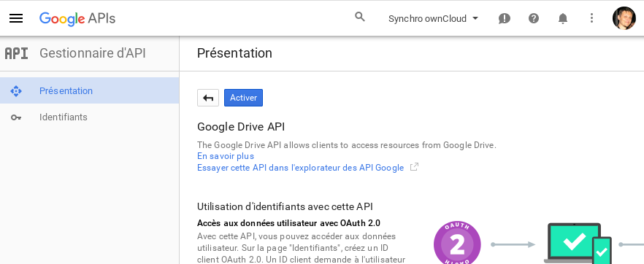Click the feedback exclamation icon
Image resolution: width=644 pixels, height=264 pixels.
click(x=505, y=18)
